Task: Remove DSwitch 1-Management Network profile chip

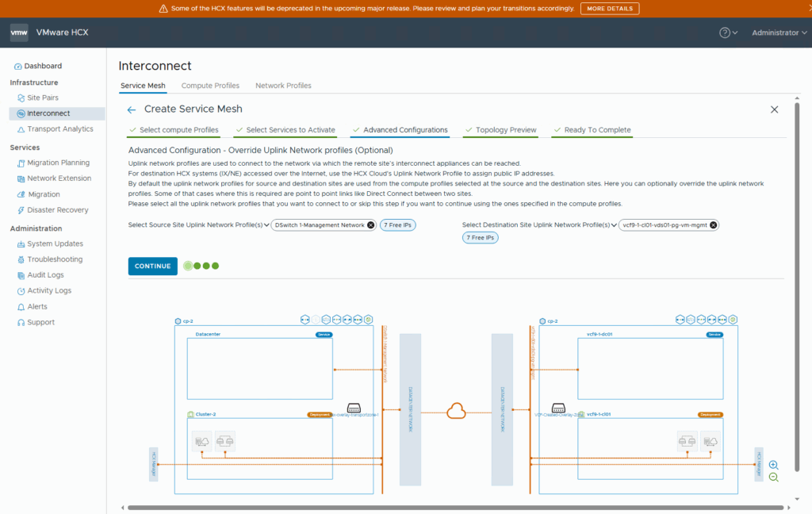Action: pos(370,225)
